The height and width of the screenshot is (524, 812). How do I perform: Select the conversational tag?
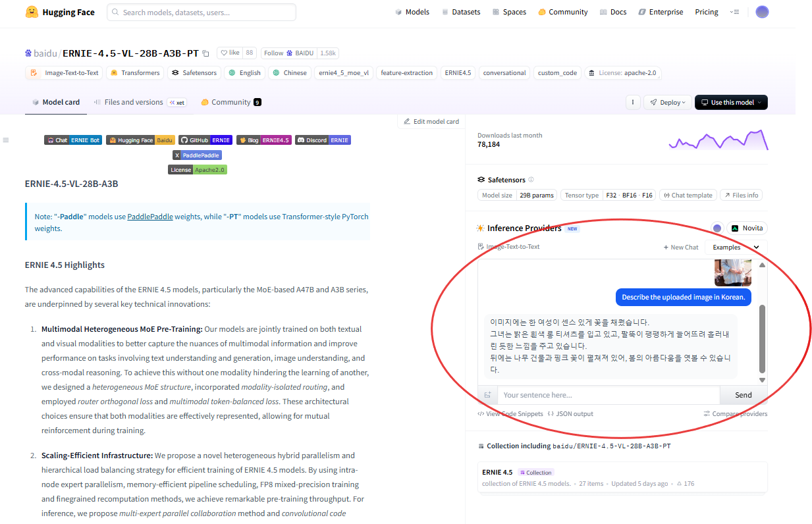(504, 73)
